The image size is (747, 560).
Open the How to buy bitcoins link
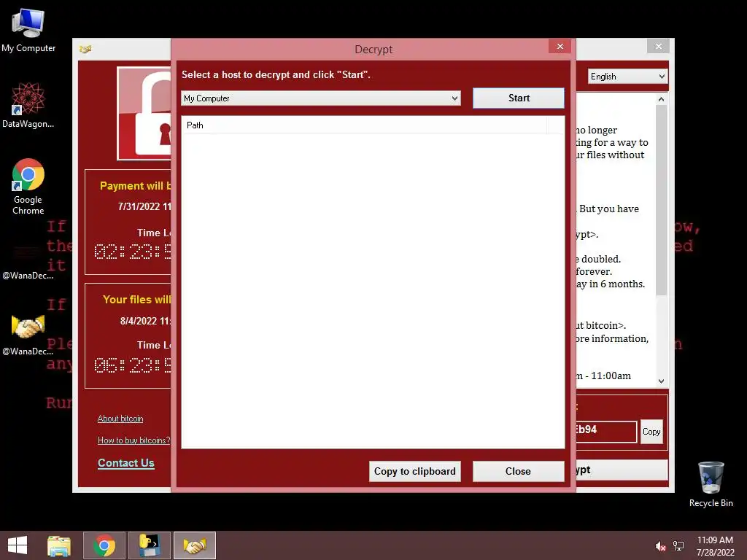(134, 440)
